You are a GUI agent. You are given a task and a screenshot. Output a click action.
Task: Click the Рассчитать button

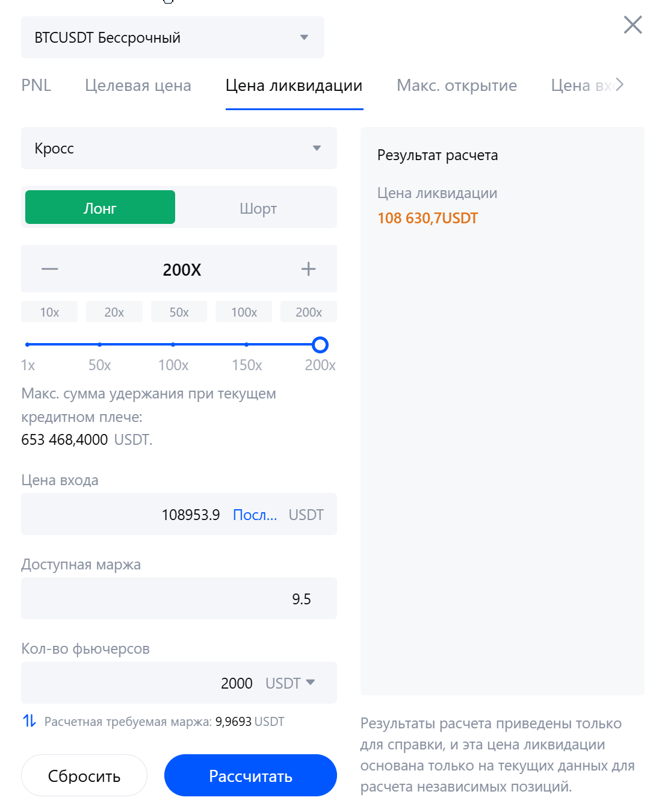(x=250, y=775)
